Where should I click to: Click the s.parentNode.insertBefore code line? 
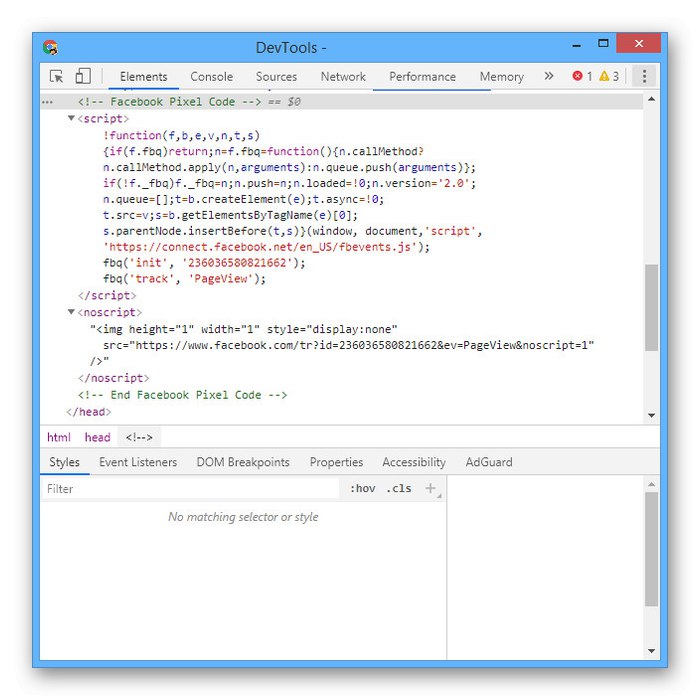(292, 231)
